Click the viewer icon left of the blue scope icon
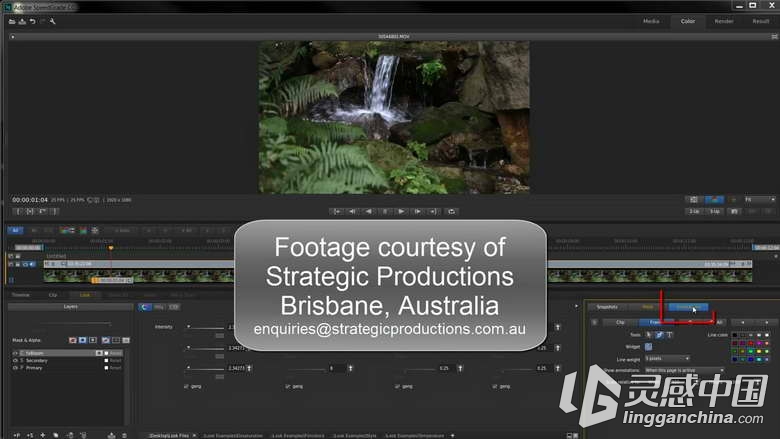The width and height of the screenshot is (780, 439). [x=694, y=199]
